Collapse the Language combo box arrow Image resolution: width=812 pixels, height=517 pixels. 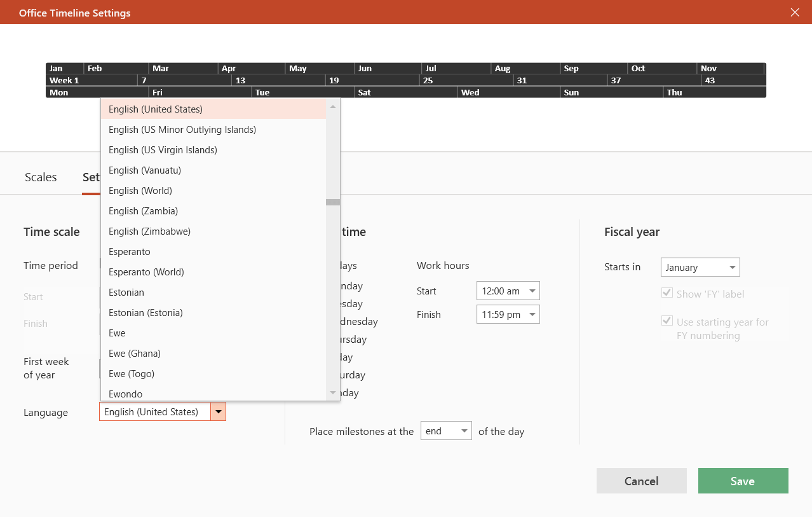click(x=218, y=412)
